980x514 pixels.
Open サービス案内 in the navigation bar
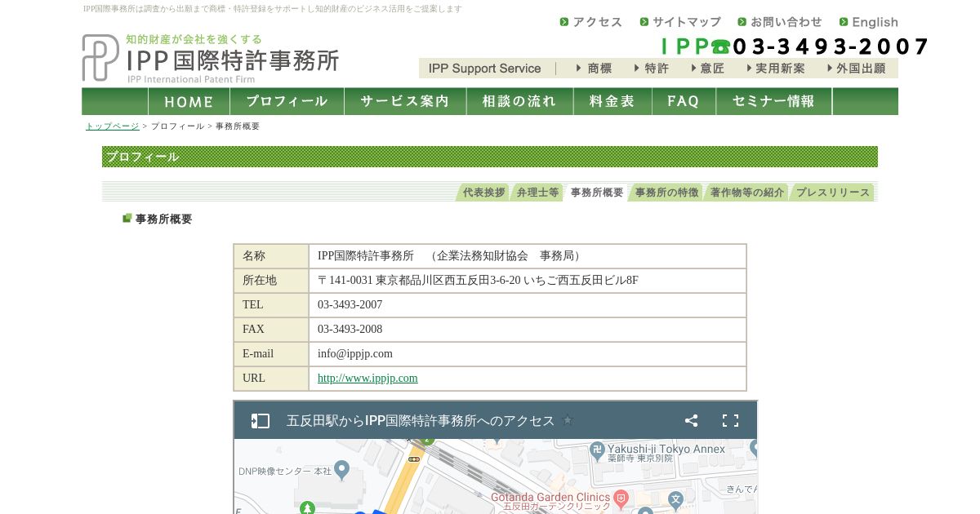405,101
